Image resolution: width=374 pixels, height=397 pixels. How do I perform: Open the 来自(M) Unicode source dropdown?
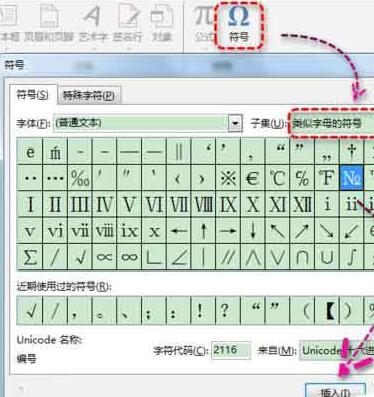click(x=336, y=351)
